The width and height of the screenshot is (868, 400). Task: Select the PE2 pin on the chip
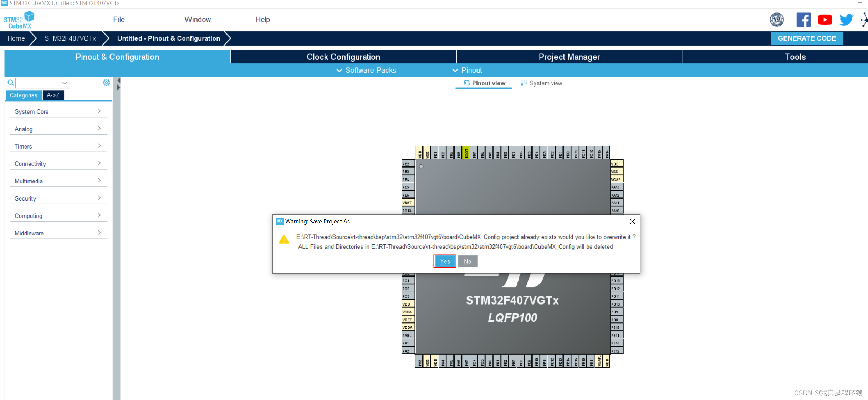coord(408,164)
